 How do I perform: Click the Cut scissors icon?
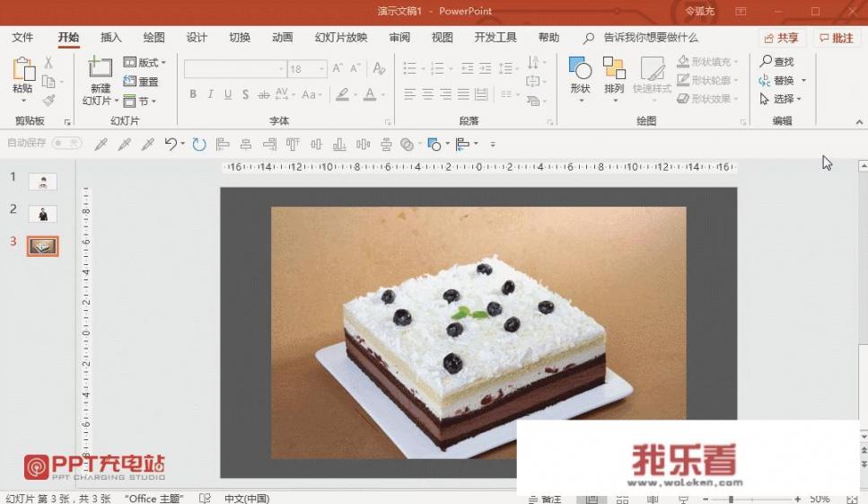[x=48, y=63]
